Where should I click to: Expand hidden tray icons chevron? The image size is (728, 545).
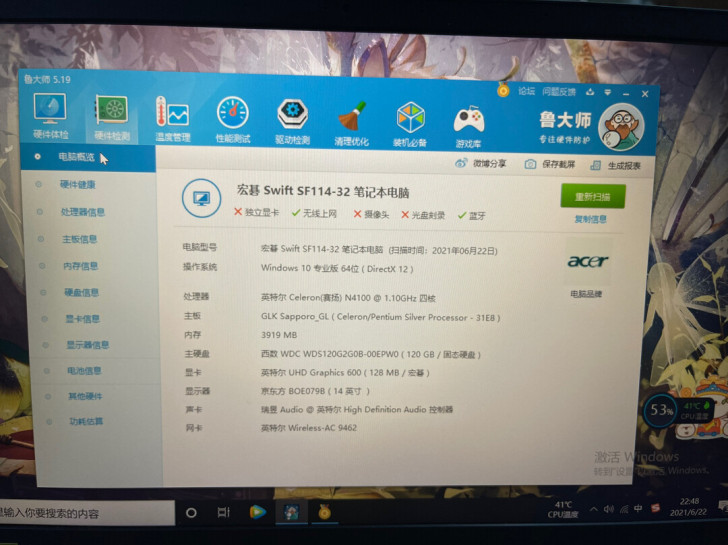(593, 509)
